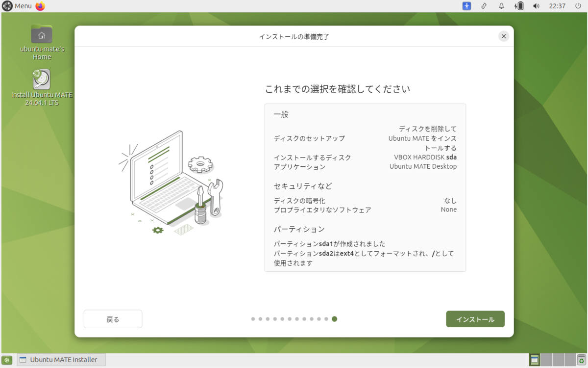588x368 pixels.
Task: Click the line パーティションsda1が作成されました
Action: [329, 244]
